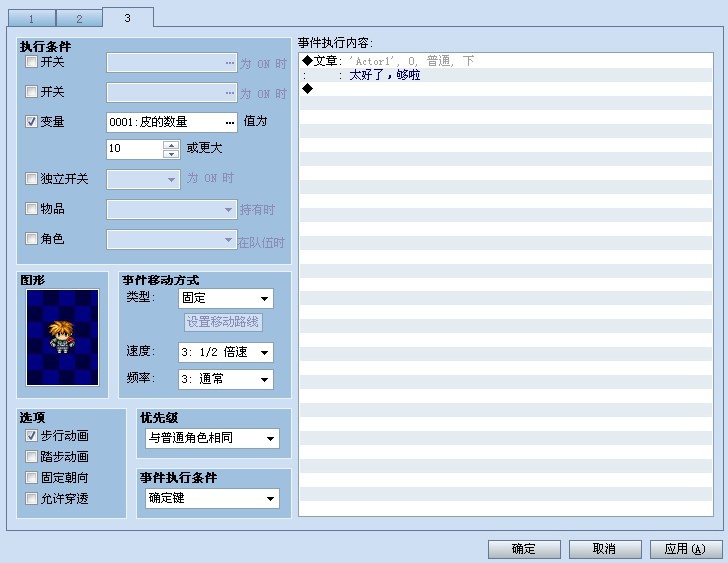Switch to event page tab 1
This screenshot has width=728, height=563.
[x=32, y=19]
